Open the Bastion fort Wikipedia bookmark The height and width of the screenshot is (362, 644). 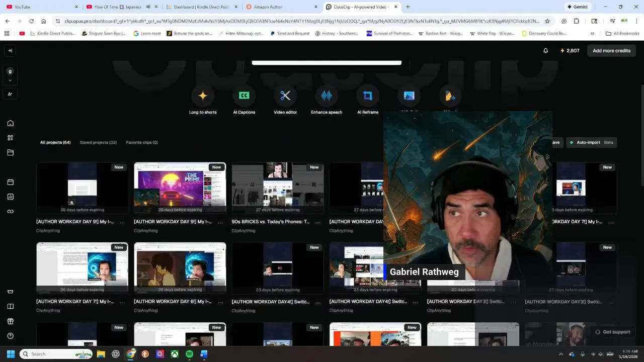440,34
